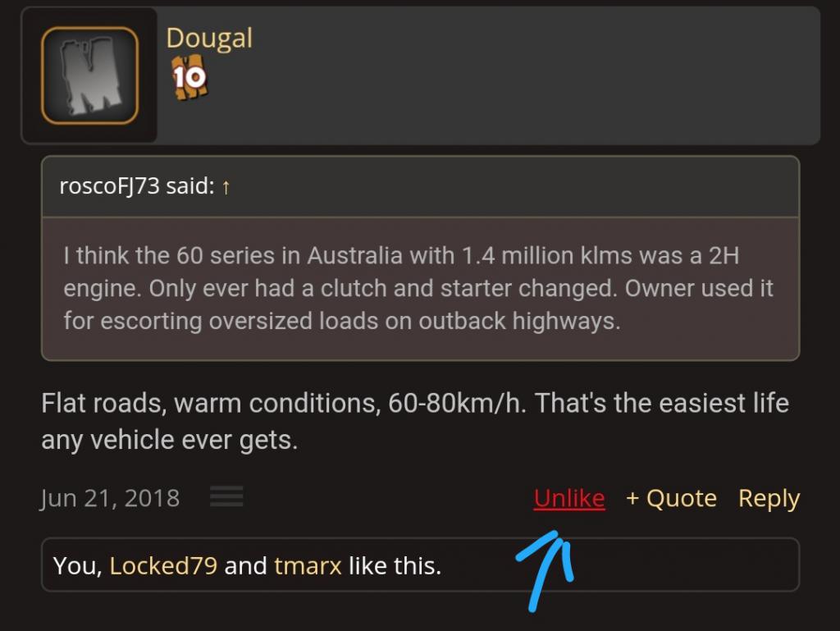Open the Jun 21, 2018 post permalink
The image size is (840, 631).
110,498
